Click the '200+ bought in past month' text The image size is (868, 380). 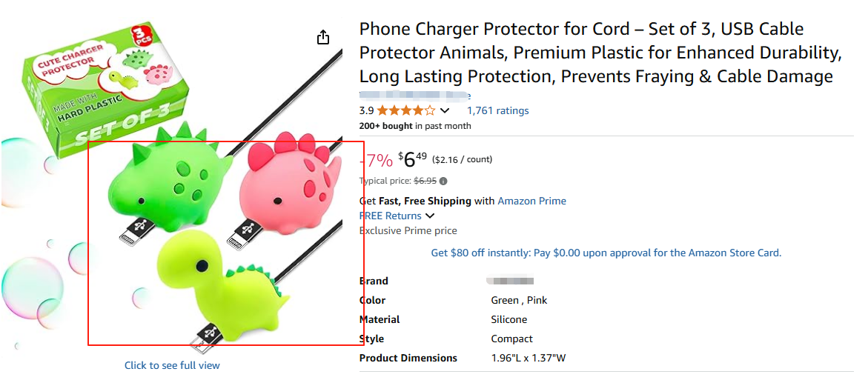pyautogui.click(x=415, y=126)
